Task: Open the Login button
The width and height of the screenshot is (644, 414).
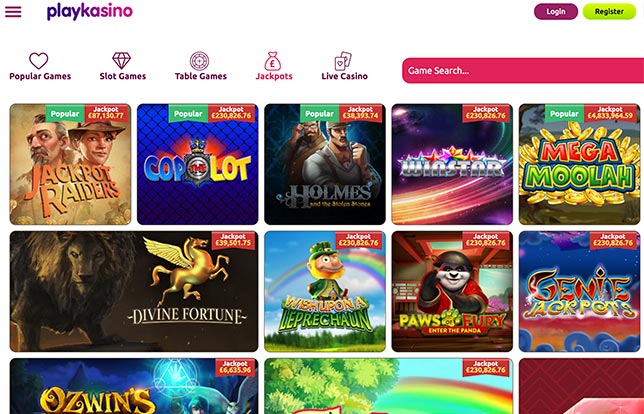Action: 556,12
